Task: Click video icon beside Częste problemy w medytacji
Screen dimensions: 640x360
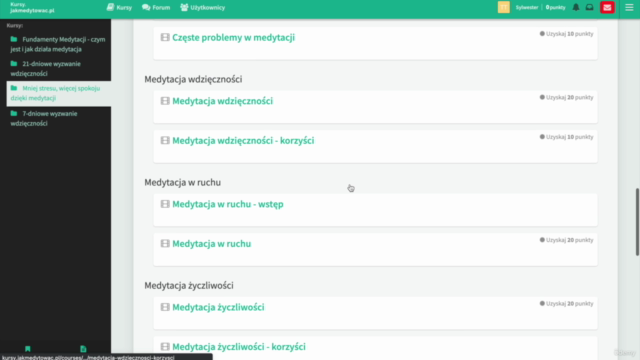Action: tap(165, 37)
